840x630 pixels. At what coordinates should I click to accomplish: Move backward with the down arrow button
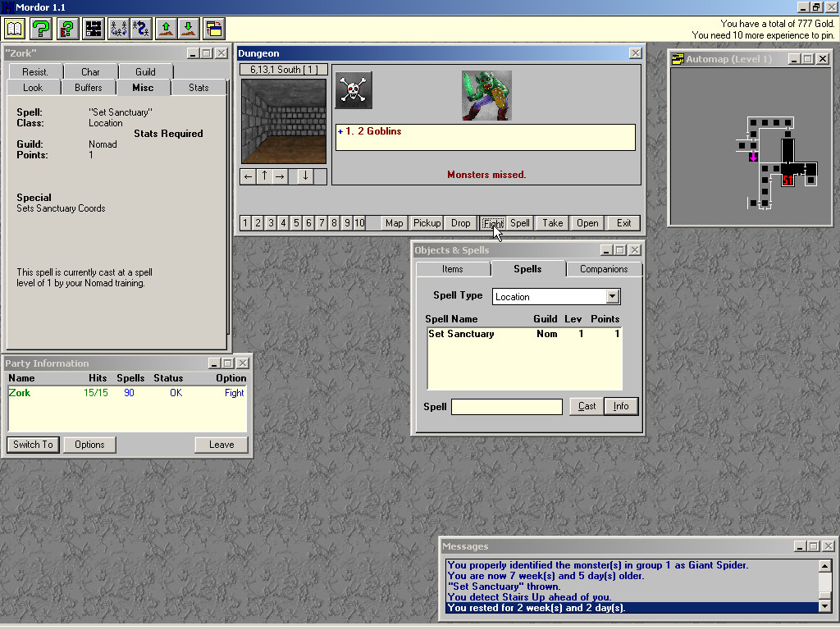(x=305, y=176)
